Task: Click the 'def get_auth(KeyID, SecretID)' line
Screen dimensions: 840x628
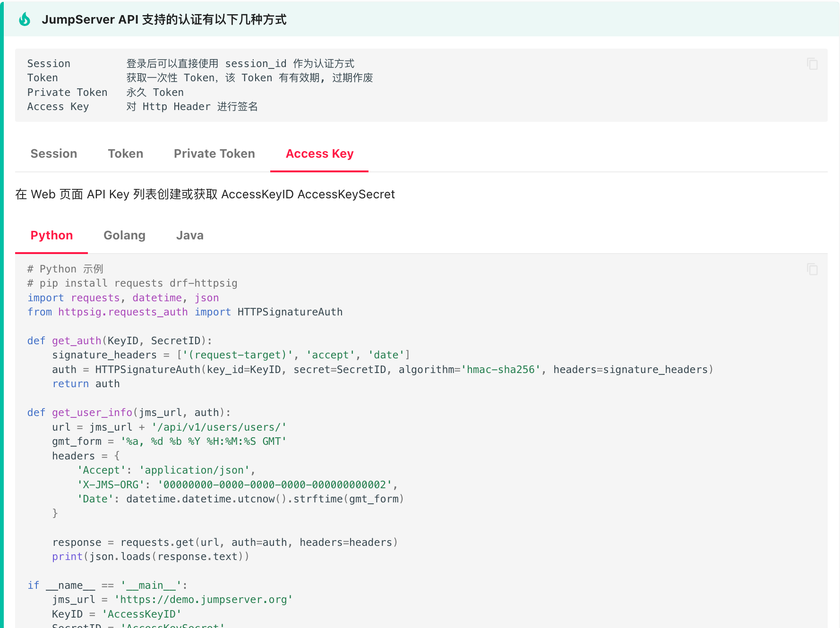Action: [x=120, y=341]
